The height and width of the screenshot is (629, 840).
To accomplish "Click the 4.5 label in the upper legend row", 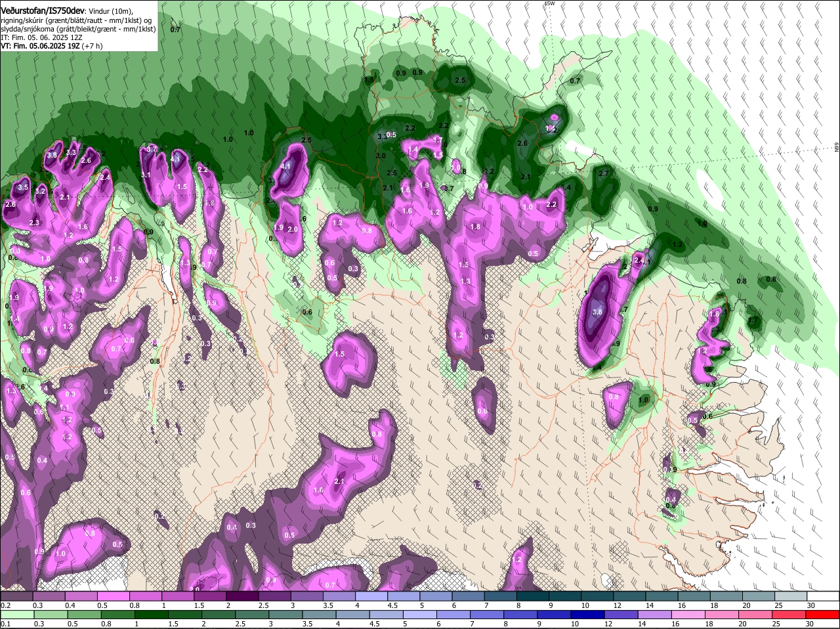I will 392,605.
